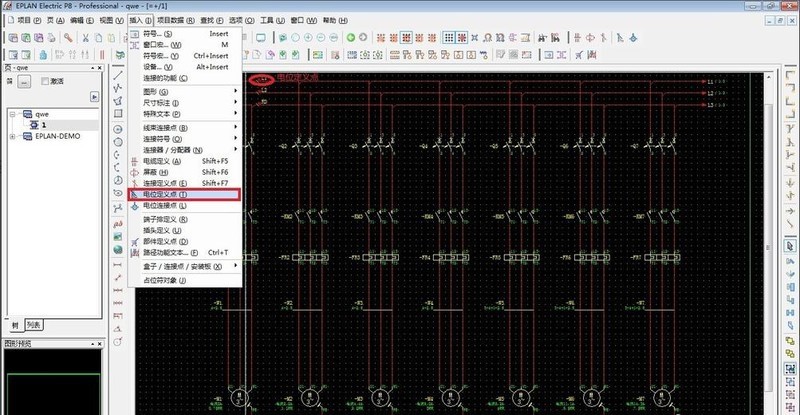Select page 1 in project tree
The width and height of the screenshot is (800, 415).
[44, 125]
